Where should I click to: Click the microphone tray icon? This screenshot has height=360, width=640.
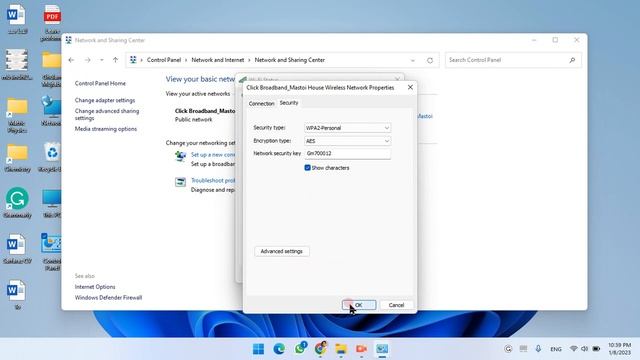tap(538, 349)
